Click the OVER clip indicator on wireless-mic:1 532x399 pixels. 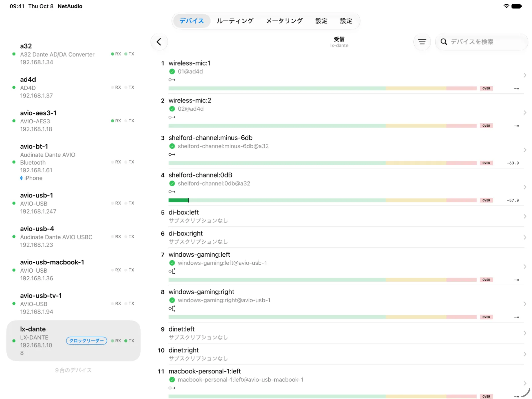tap(486, 88)
